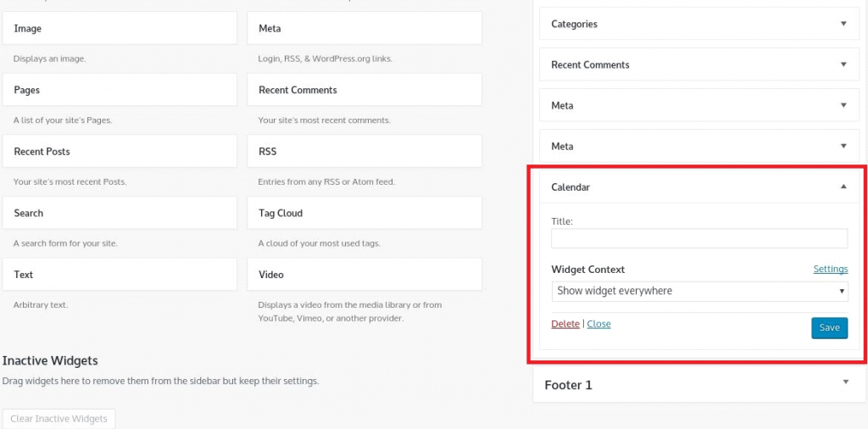Select the Recent Posts available widget
868x429 pixels.
(120, 152)
